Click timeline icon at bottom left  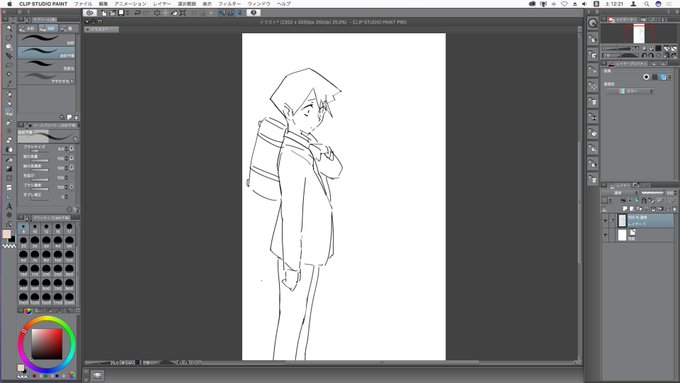coord(97,375)
